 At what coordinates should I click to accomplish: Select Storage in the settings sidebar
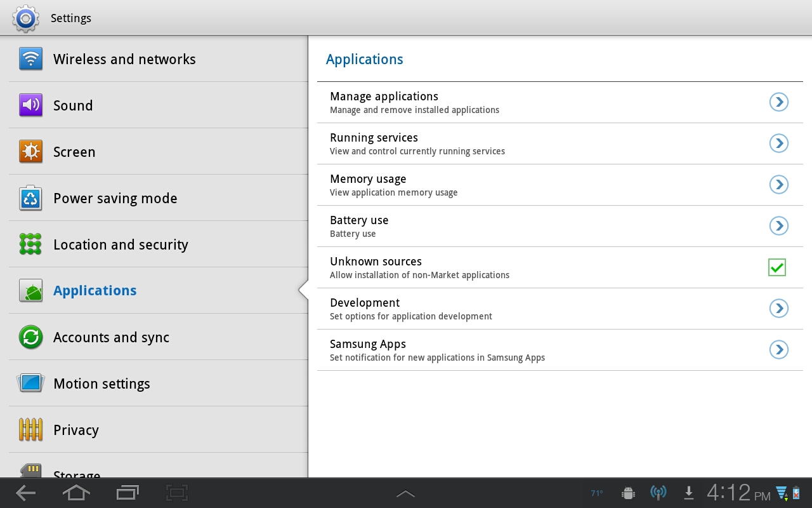point(76,473)
